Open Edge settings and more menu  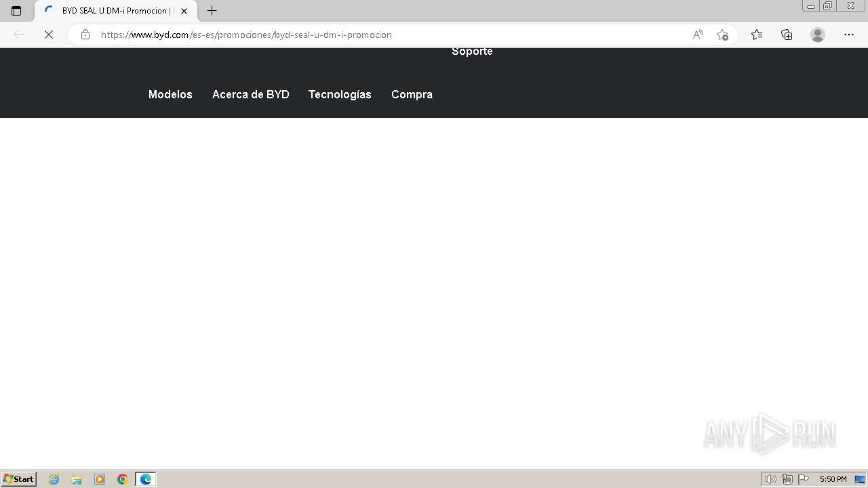(x=849, y=35)
